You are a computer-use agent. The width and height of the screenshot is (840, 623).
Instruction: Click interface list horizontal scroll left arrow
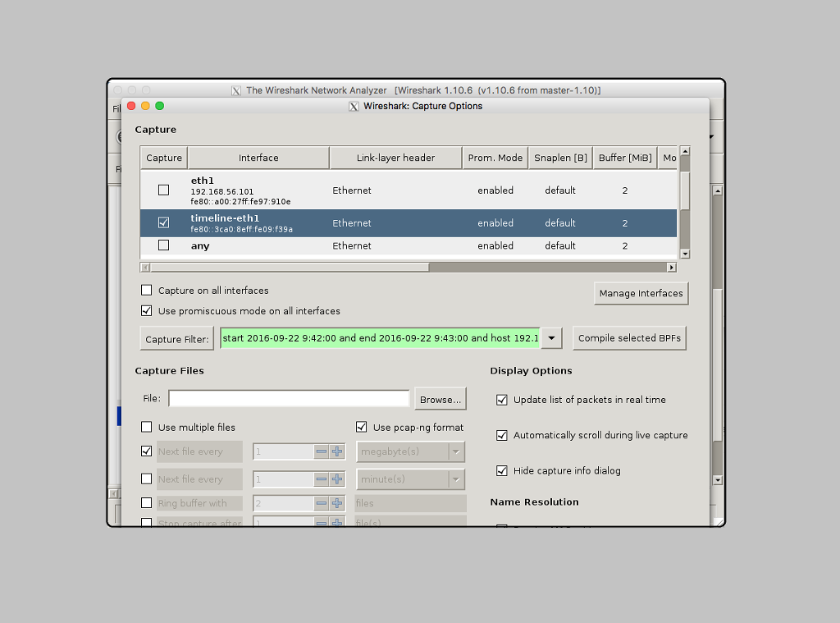pos(145,267)
